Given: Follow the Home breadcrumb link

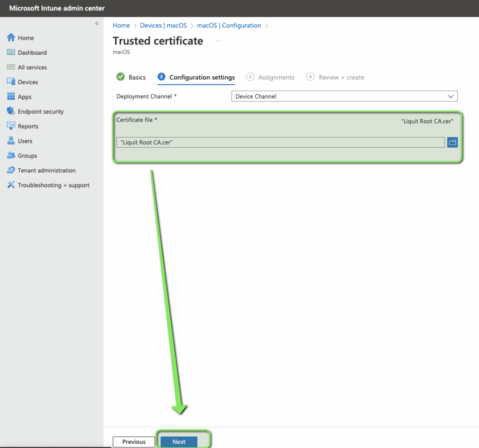Looking at the screenshot, I should coord(121,25).
